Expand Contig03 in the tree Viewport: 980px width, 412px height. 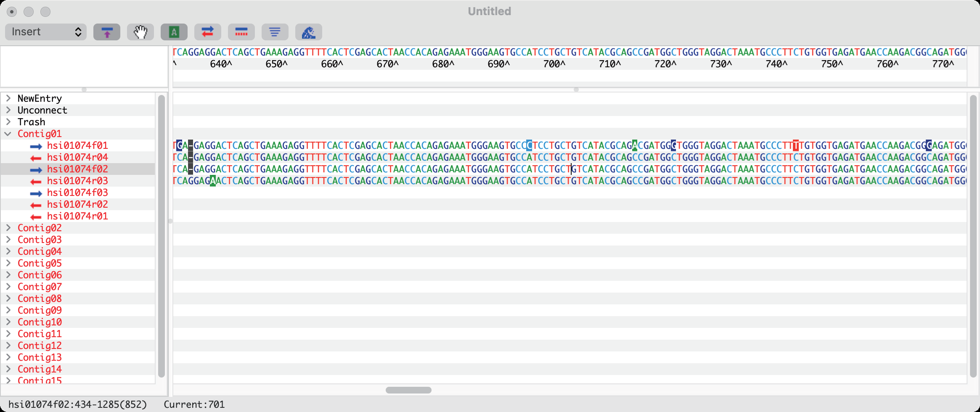(8, 240)
